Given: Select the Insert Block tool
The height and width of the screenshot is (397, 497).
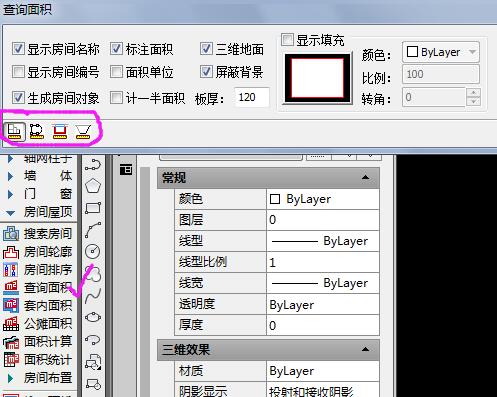Looking at the screenshot, I should tap(93, 362).
